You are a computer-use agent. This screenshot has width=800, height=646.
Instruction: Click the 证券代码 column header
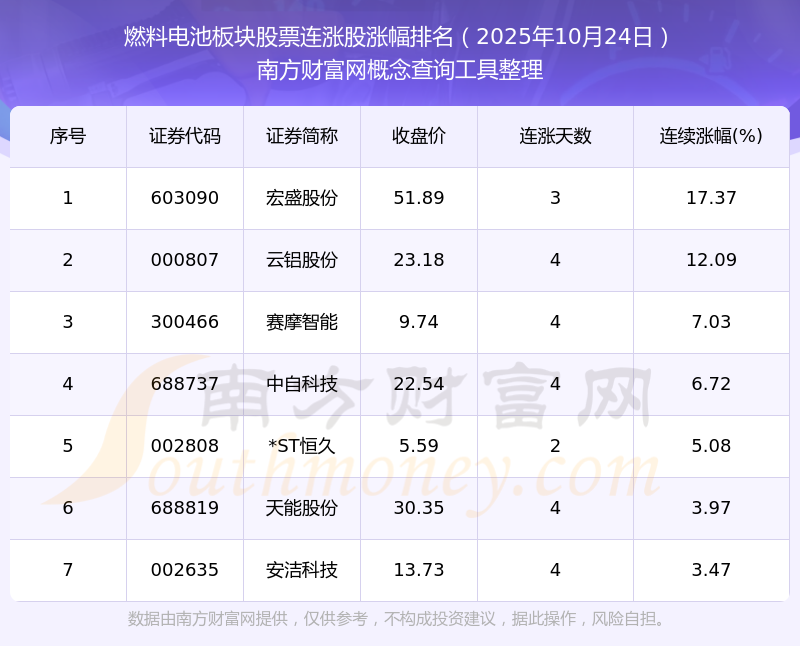click(x=185, y=136)
